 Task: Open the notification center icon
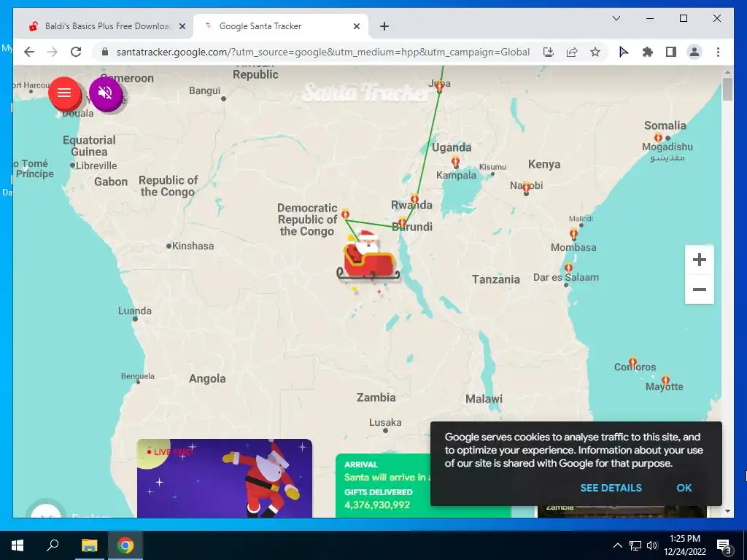coord(724,545)
